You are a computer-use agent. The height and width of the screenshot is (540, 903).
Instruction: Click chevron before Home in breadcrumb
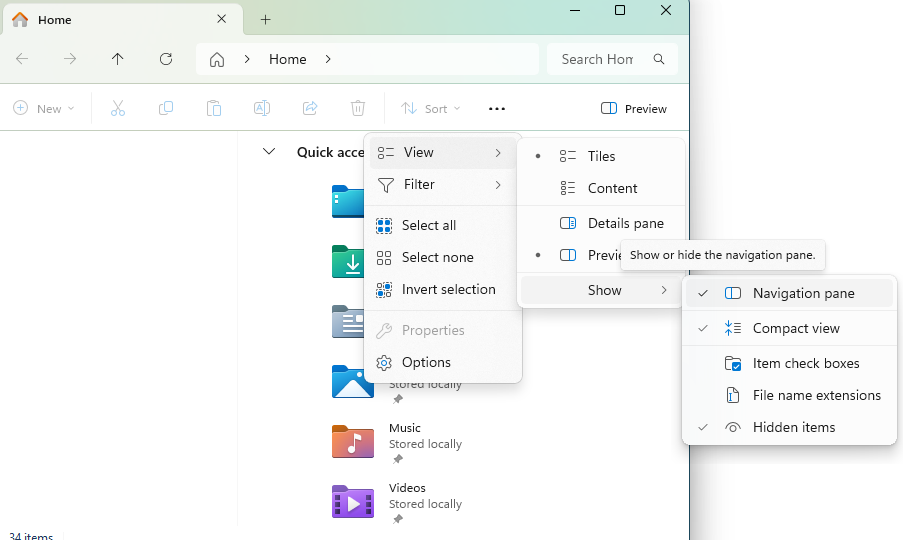coord(247,59)
